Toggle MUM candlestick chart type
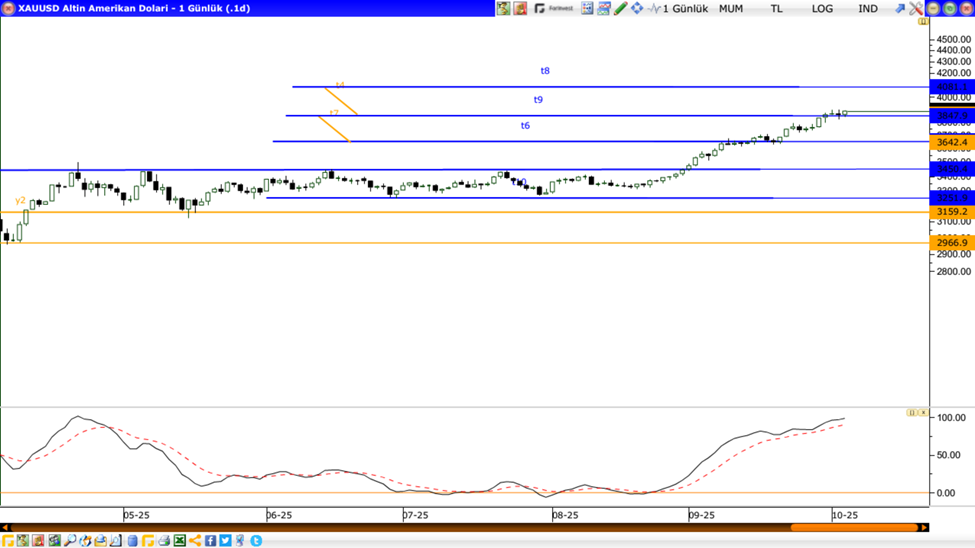The image size is (975, 548). pos(731,8)
